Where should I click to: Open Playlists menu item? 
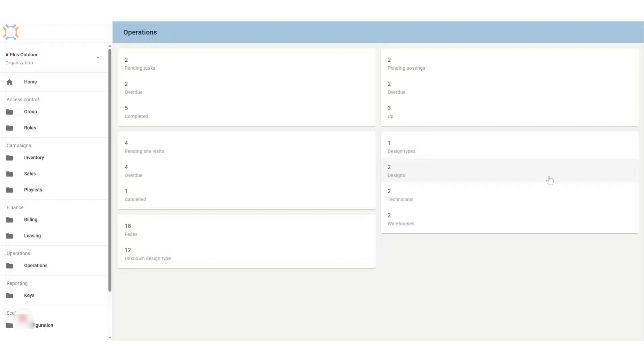(x=54, y=190)
